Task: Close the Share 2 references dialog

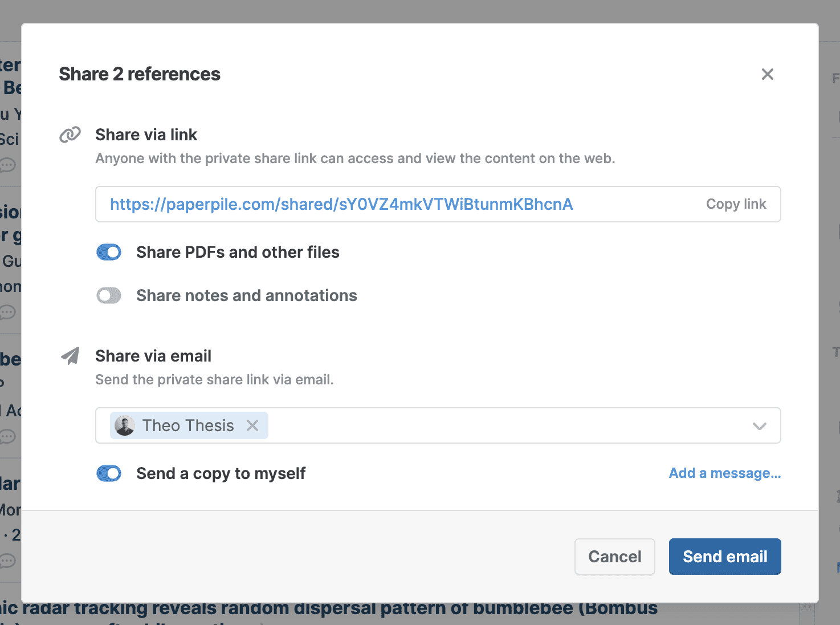Action: tap(767, 74)
